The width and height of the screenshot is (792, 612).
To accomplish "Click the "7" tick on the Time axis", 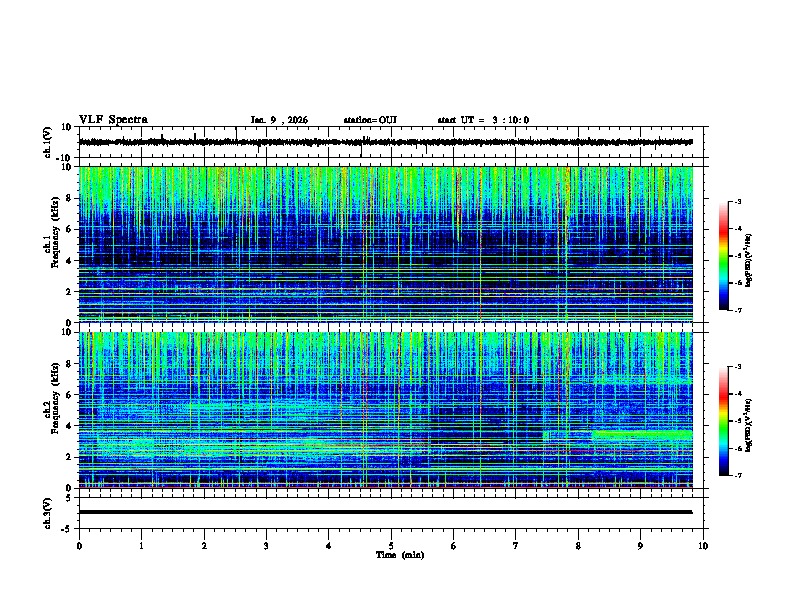I will pos(516,546).
